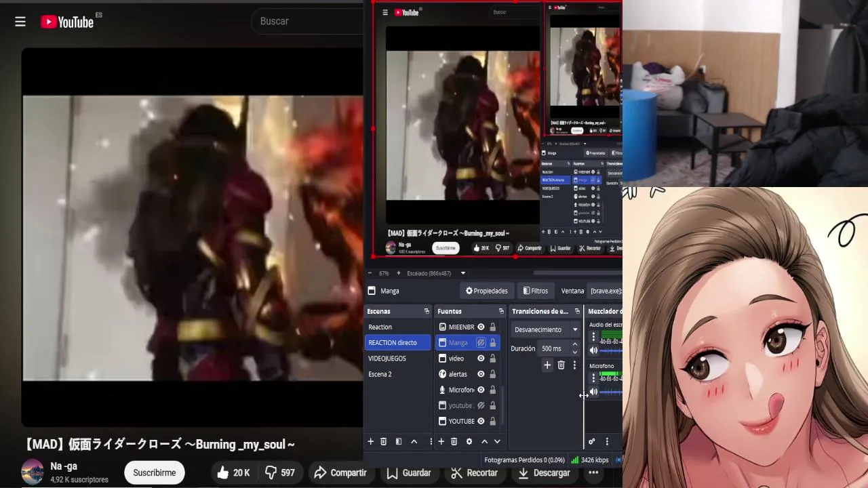
Task: Click Recortar to clip the video
Action: [474, 472]
